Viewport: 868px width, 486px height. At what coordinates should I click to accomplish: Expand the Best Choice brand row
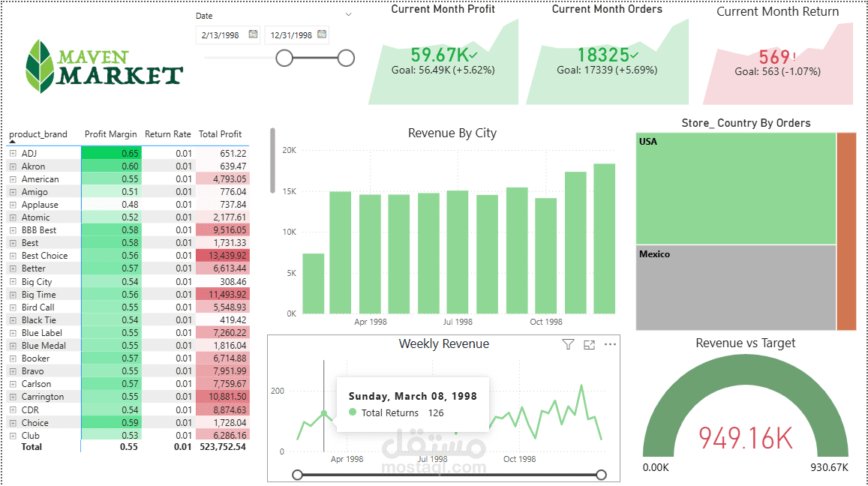point(13,256)
